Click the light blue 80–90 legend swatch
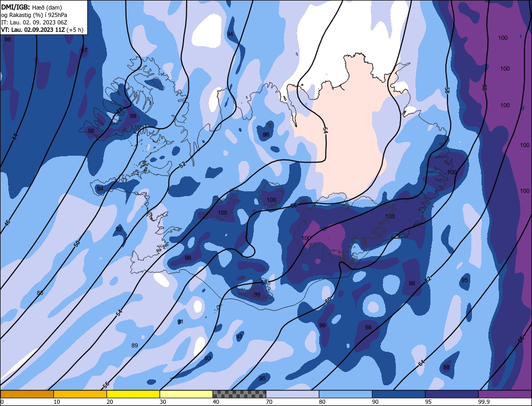The image size is (532, 406). click(345, 394)
